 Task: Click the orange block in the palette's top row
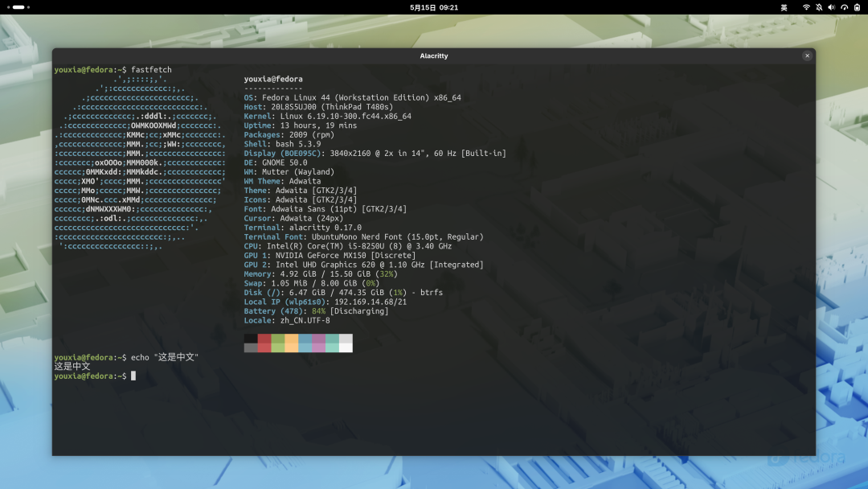point(292,339)
